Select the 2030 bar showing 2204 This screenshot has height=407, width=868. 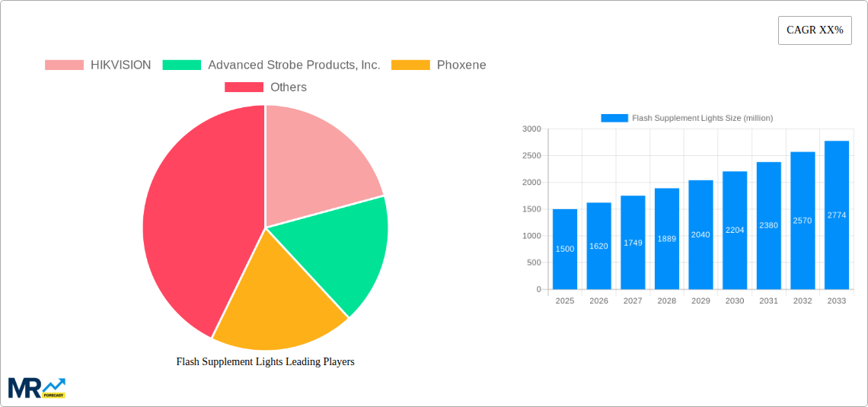(736, 230)
